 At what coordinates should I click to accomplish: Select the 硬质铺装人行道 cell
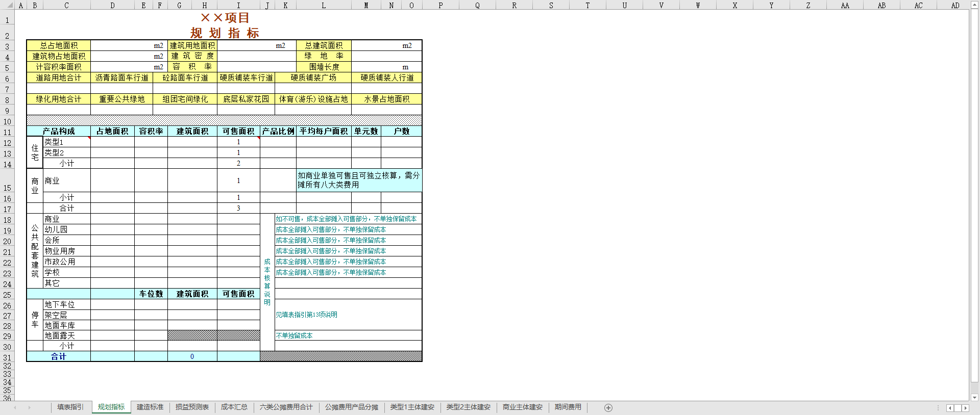coord(386,77)
